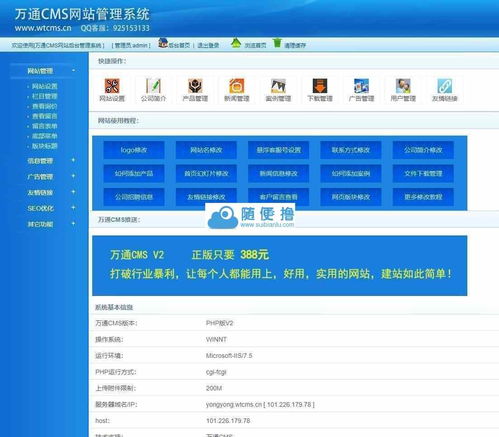
Task: Select 留言表单 in the sidebar submenu
Action: 45,126
